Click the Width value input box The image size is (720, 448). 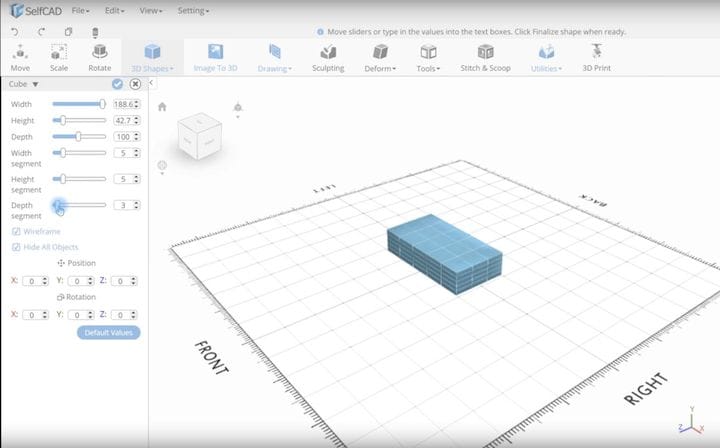click(126, 104)
